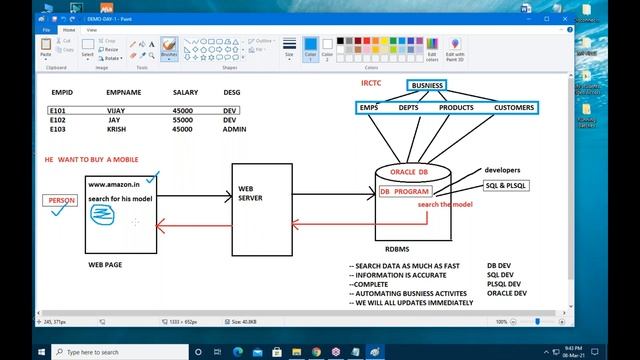This screenshot has width=640, height=360.
Task: Open Mail app from taskbar
Action: pos(258,352)
